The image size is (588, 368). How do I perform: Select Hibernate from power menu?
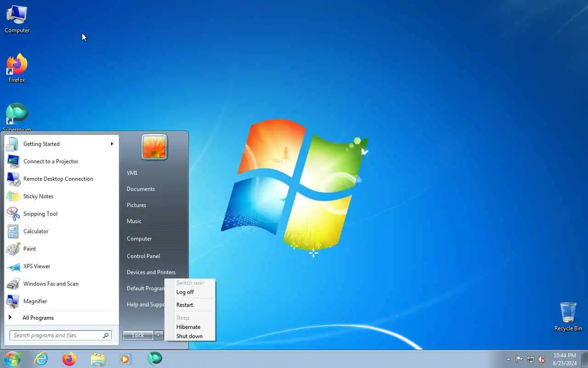190,327
